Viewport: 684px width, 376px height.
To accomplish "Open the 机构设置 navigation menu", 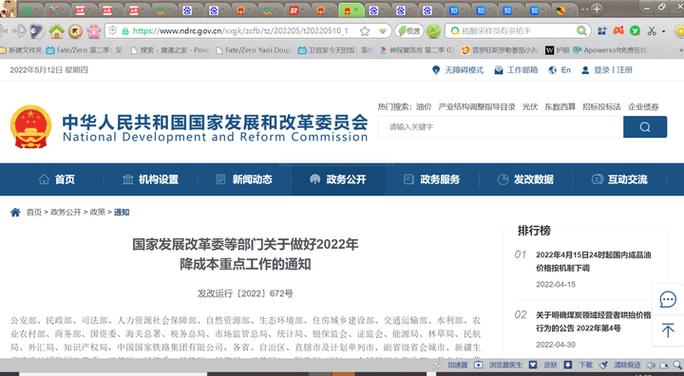I will (150, 179).
